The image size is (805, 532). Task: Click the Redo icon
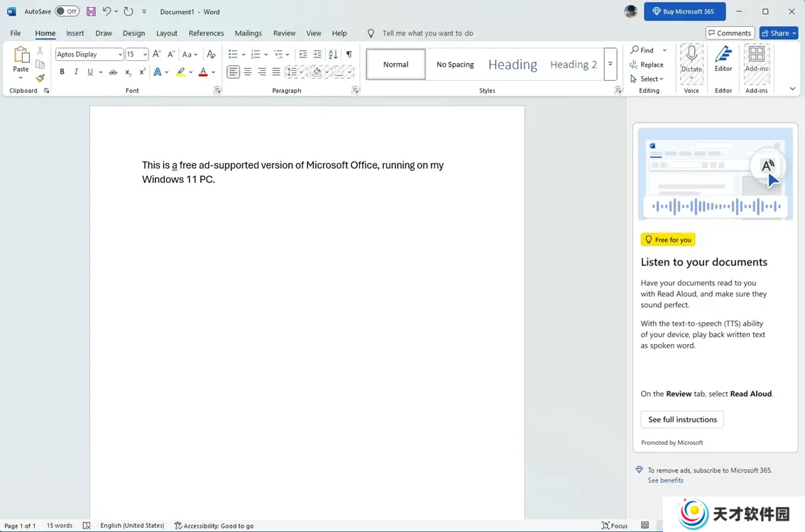pos(128,11)
